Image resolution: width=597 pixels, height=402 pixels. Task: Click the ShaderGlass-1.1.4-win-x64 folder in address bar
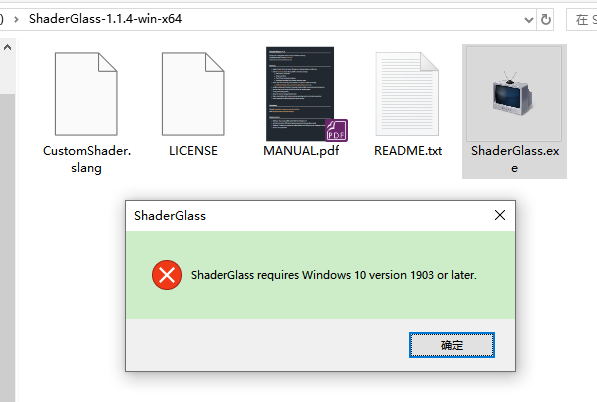[105, 19]
